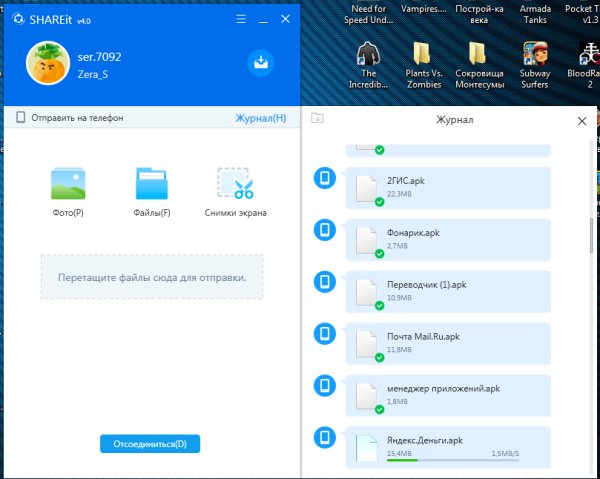Screen dimensions: 600x479
Task: Click the username ser.7092
Action: pyautogui.click(x=99, y=57)
